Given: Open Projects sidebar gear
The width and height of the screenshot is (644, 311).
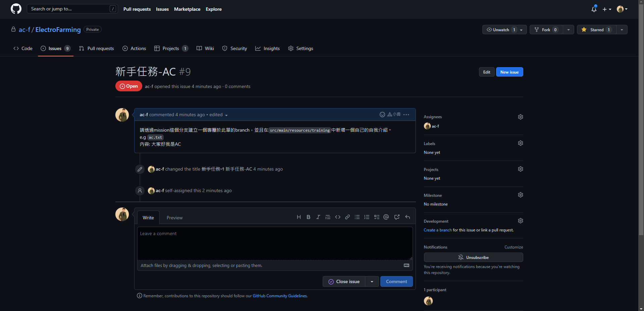Looking at the screenshot, I should (521, 169).
